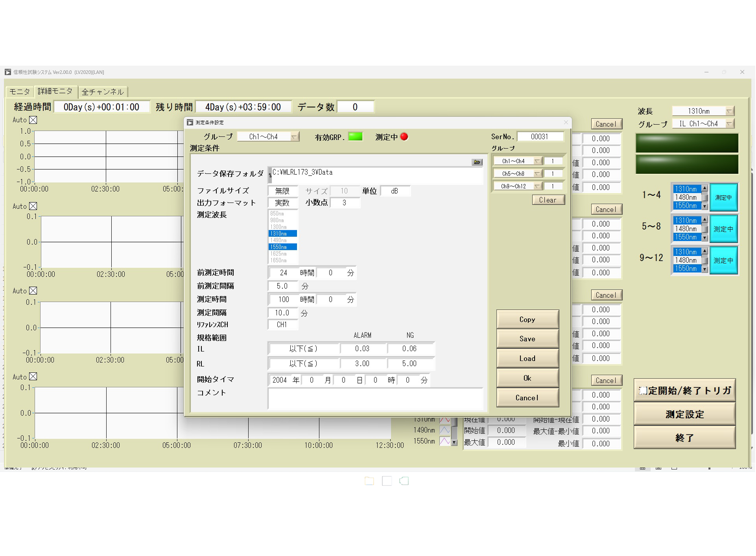Toggle Auto checkbox of the third graph
This screenshot has height=556, width=756.
[33, 291]
